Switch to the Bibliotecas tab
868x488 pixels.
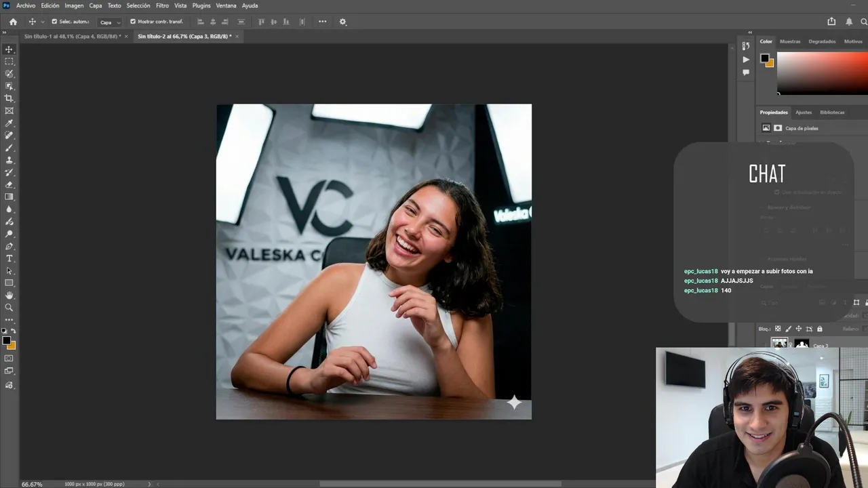coord(832,113)
